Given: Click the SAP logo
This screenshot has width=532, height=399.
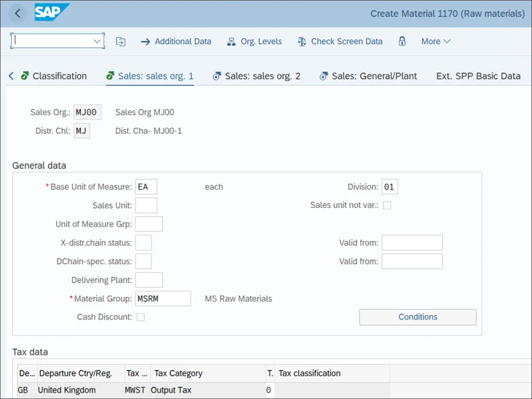Looking at the screenshot, I should [x=52, y=12].
